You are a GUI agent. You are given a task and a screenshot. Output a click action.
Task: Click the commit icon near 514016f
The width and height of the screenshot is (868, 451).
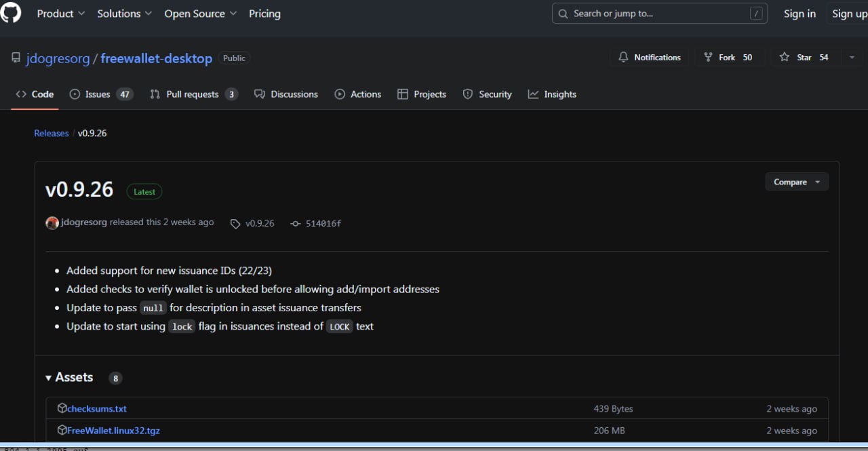pyautogui.click(x=295, y=224)
